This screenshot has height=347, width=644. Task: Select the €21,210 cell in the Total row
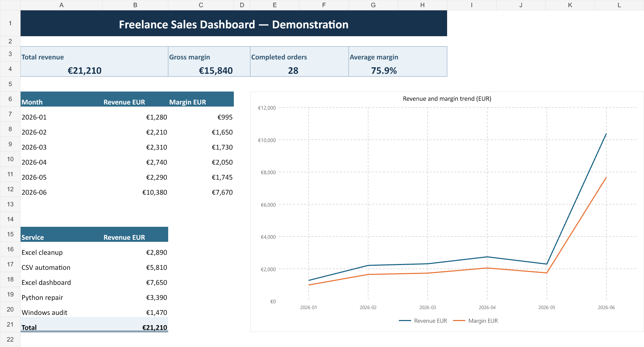point(135,324)
